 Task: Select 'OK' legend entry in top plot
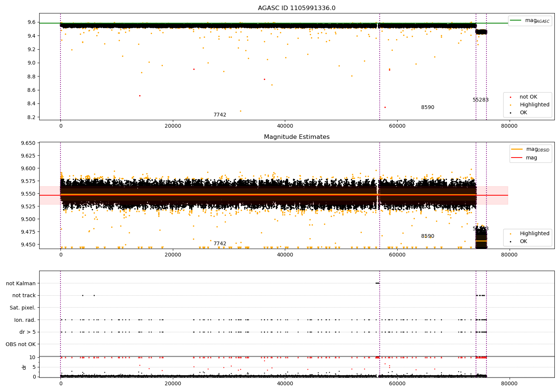pyautogui.click(x=523, y=113)
